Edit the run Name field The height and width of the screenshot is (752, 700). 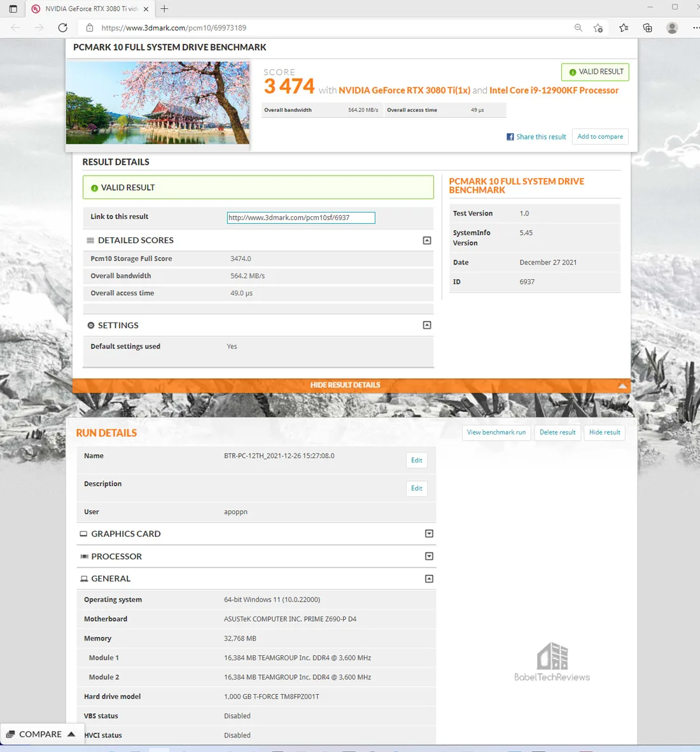(x=416, y=461)
